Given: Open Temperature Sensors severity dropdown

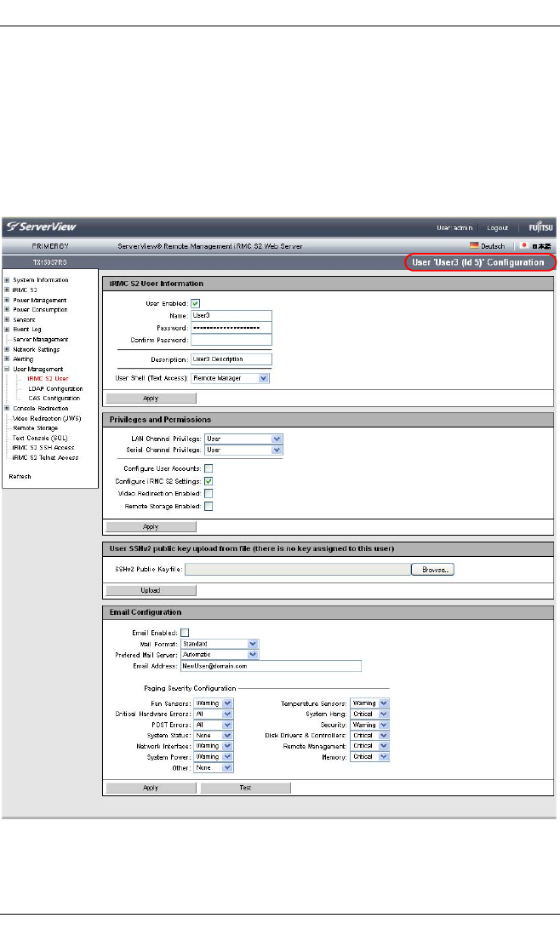Looking at the screenshot, I should [x=370, y=703].
